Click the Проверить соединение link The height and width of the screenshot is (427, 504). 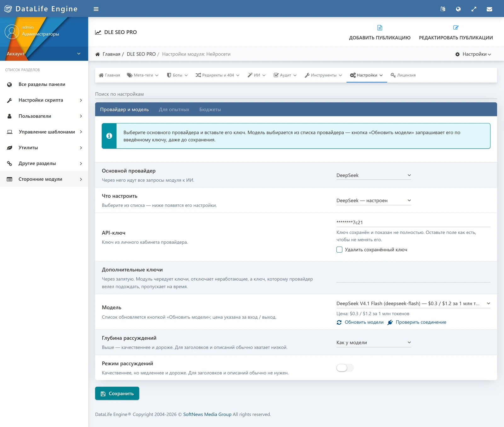pyautogui.click(x=421, y=322)
